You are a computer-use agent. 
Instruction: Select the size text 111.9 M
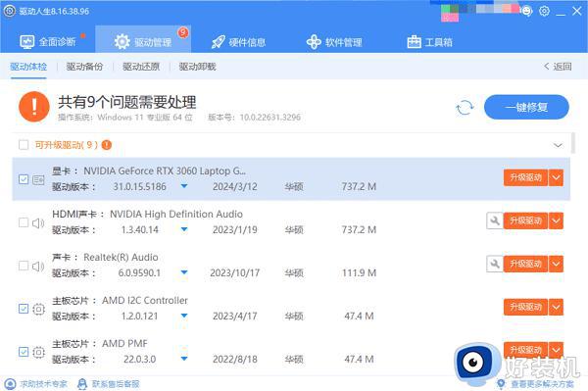(x=359, y=272)
